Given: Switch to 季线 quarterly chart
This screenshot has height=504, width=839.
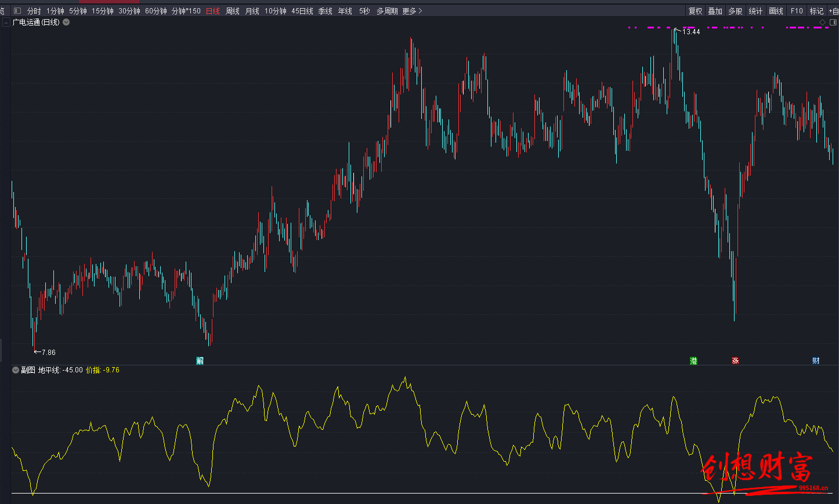Looking at the screenshot, I should tap(326, 11).
